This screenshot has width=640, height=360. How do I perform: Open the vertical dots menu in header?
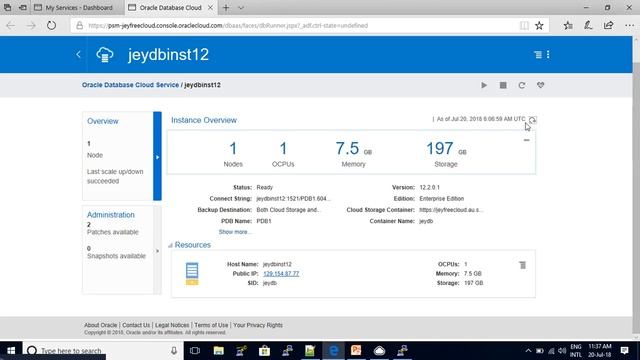(548, 55)
